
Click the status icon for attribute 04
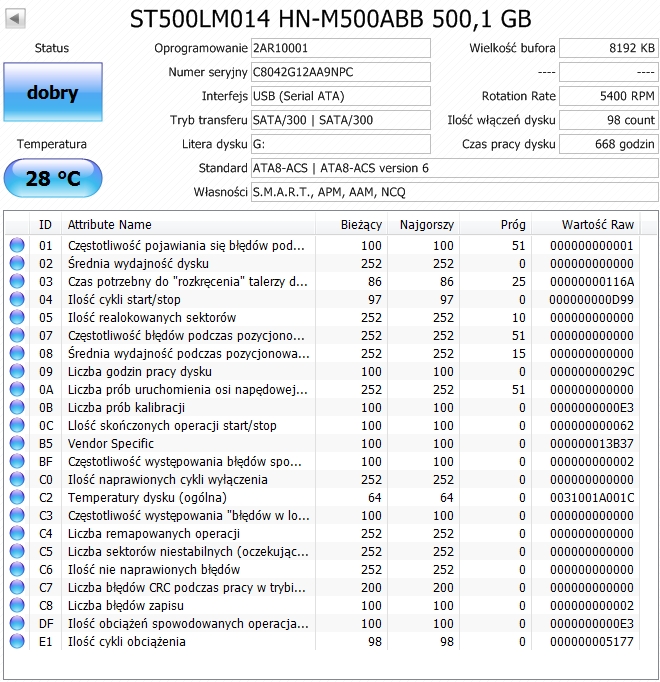[x=17, y=299]
